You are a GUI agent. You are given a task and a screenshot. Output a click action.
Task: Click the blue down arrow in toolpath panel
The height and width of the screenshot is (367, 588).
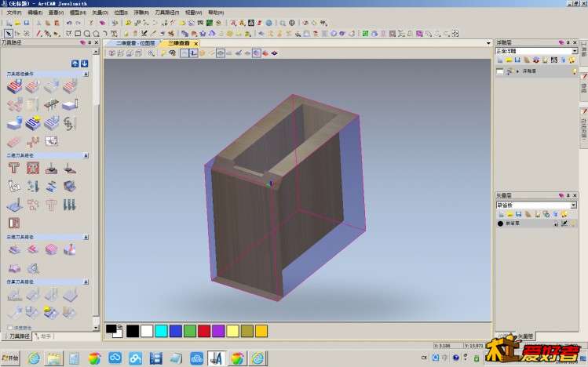[x=84, y=63]
